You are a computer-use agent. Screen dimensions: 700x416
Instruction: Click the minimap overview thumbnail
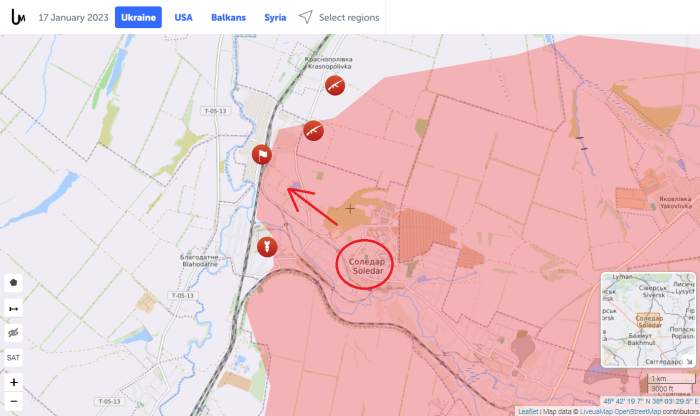point(649,320)
